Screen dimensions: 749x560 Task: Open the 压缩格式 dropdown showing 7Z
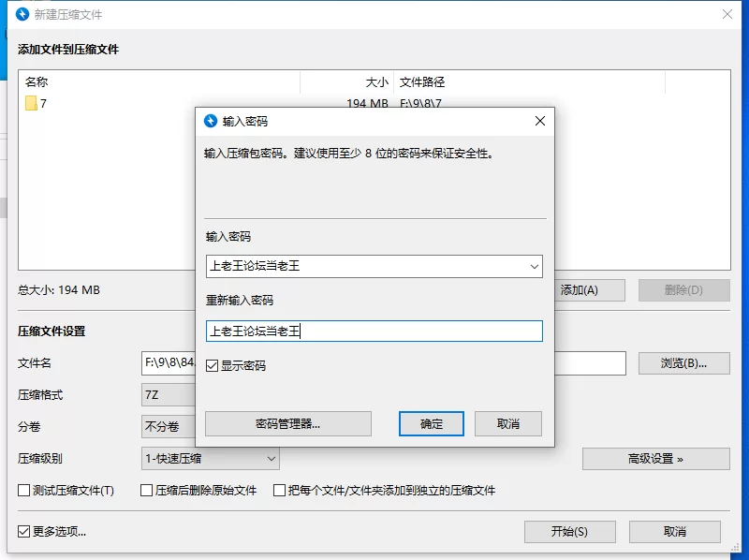[169, 395]
